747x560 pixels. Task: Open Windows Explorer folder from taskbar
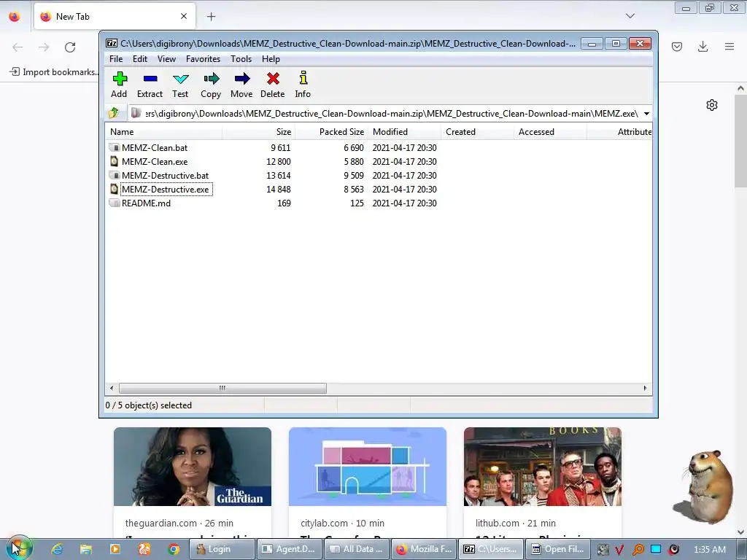coord(86,549)
